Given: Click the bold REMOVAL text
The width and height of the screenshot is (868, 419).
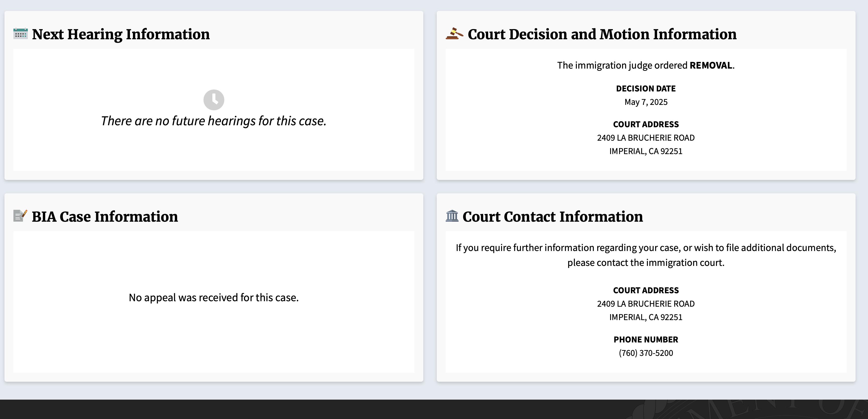Looking at the screenshot, I should 711,65.
